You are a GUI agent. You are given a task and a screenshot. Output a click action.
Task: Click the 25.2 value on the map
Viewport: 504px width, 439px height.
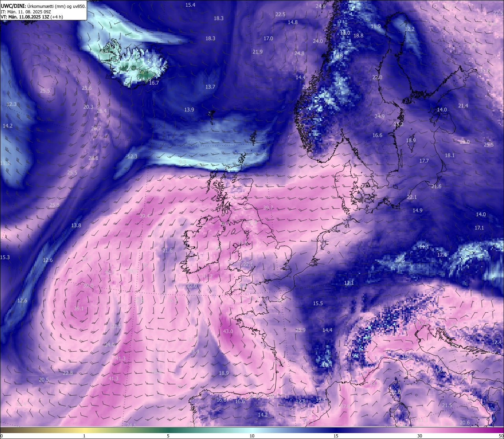(x=398, y=124)
